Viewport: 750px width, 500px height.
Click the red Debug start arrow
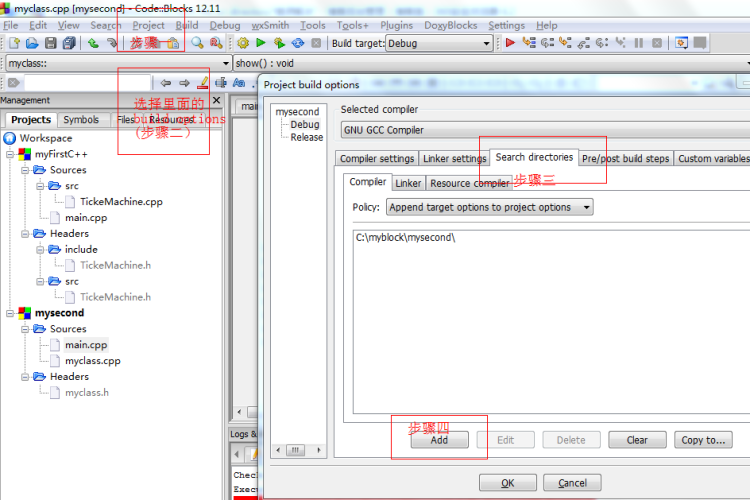510,43
